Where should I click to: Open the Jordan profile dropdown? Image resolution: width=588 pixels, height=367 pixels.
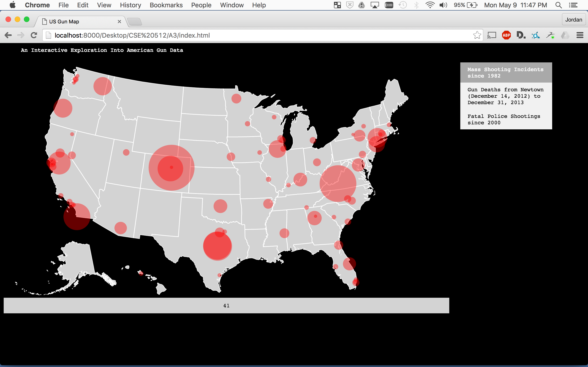[574, 20]
